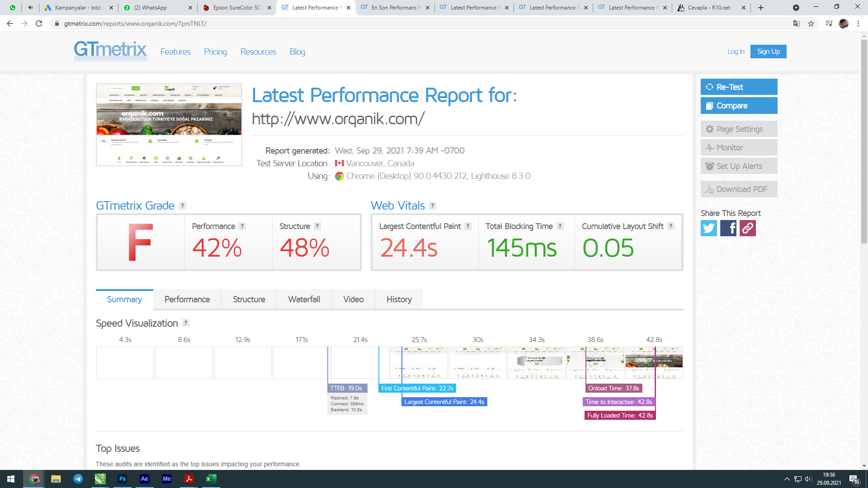
Task: Open Telegram from taskbar
Action: pyautogui.click(x=78, y=479)
